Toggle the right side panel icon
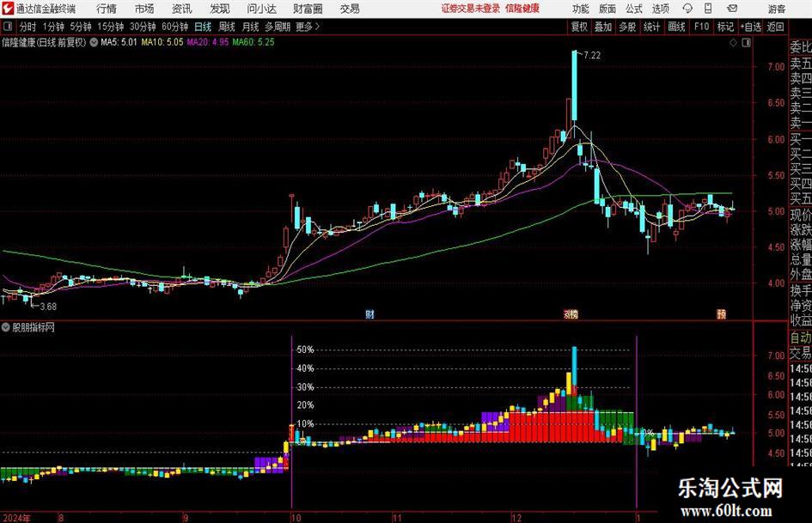 pyautogui.click(x=746, y=43)
